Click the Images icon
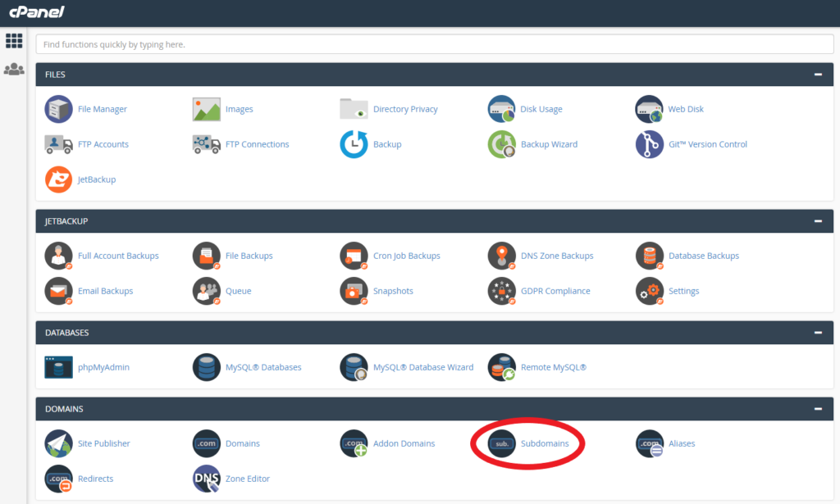 [x=206, y=109]
